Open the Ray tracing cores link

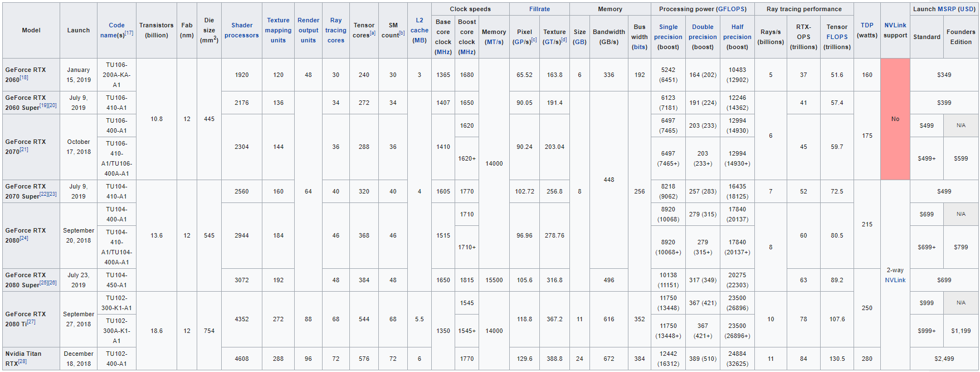[x=335, y=30]
